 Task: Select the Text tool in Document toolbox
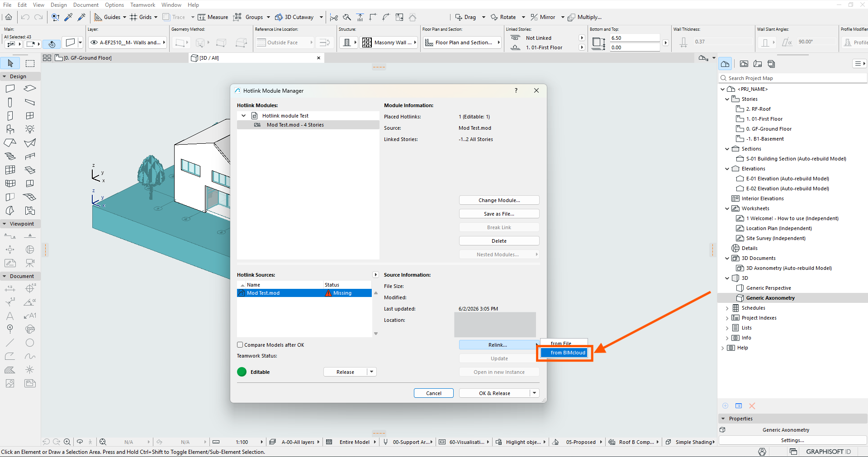click(x=10, y=316)
